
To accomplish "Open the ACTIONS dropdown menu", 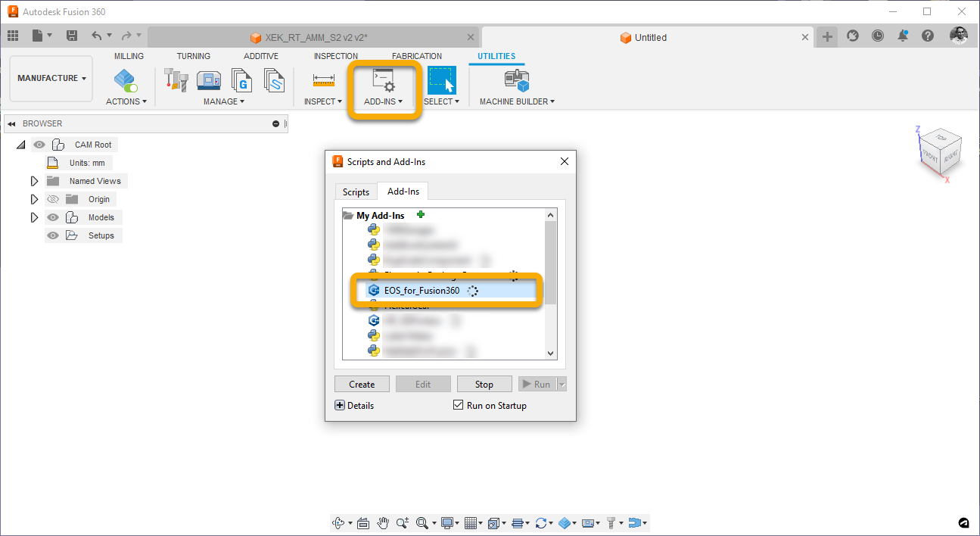I will 126,101.
